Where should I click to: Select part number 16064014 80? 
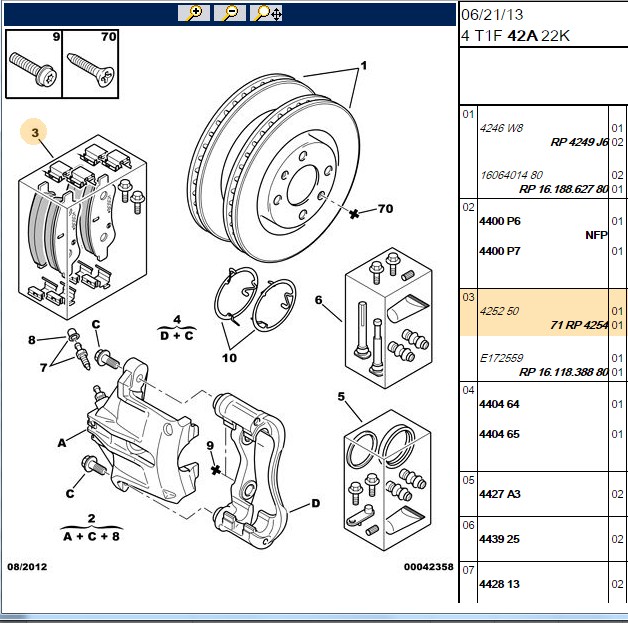[511, 175]
